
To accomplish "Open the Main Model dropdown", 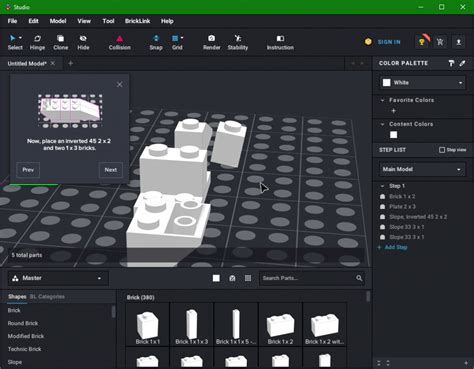I will (x=422, y=169).
